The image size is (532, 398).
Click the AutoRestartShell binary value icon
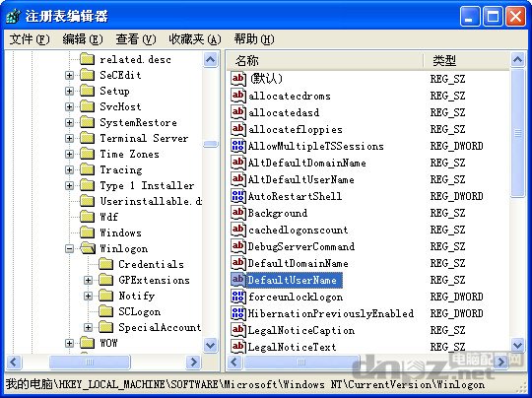pos(238,196)
